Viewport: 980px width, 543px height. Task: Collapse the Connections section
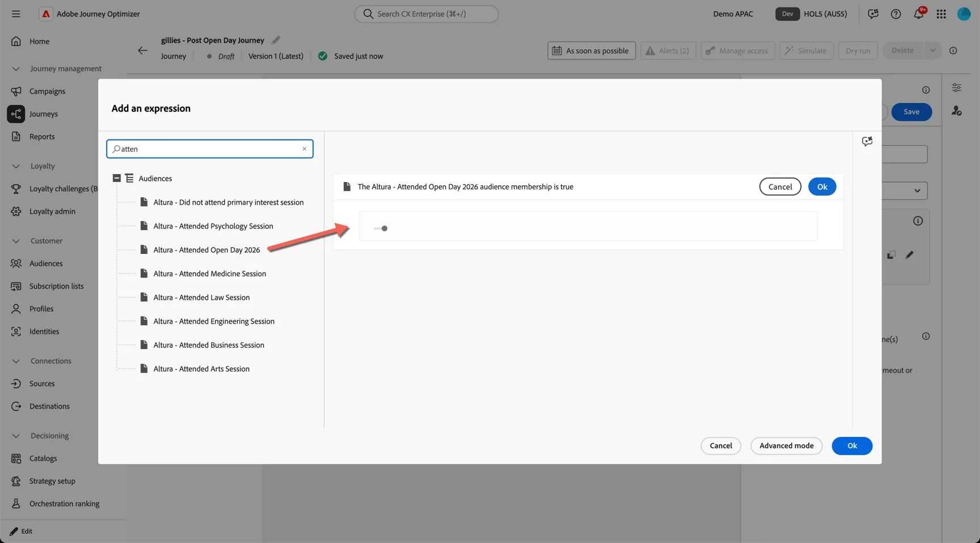coord(16,361)
